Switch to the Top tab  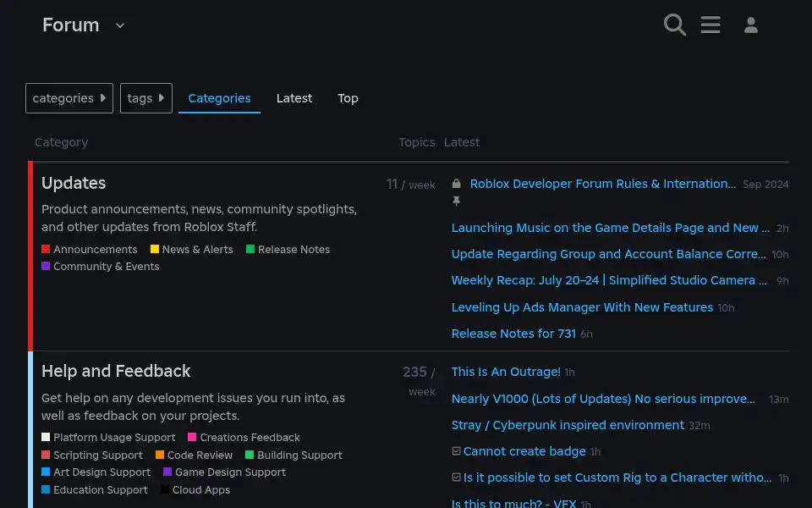click(348, 98)
